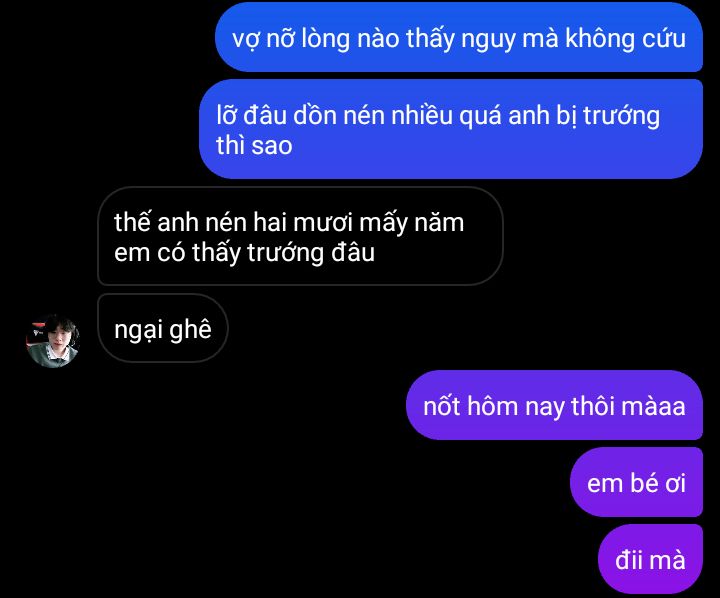This screenshot has height=598, width=720.
Task: Select the message "vợ nỡ lòng nào thấy nguy mà không cứu"
Action: [459, 38]
